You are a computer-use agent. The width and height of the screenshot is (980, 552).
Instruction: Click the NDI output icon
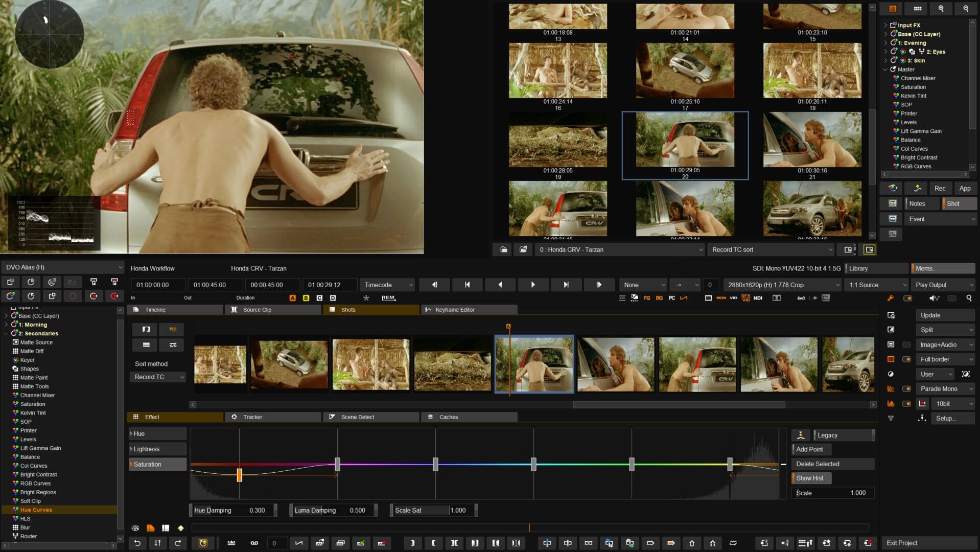point(758,298)
